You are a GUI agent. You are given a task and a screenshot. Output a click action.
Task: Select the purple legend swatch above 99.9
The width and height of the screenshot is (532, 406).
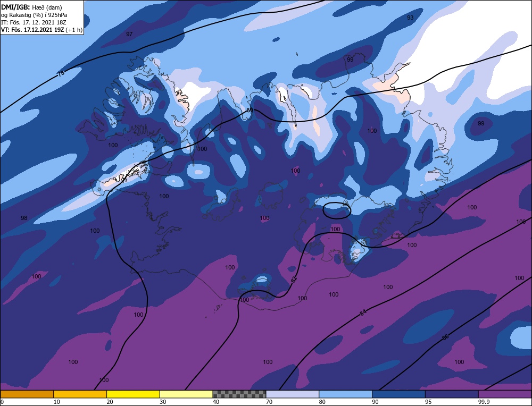coord(505,394)
